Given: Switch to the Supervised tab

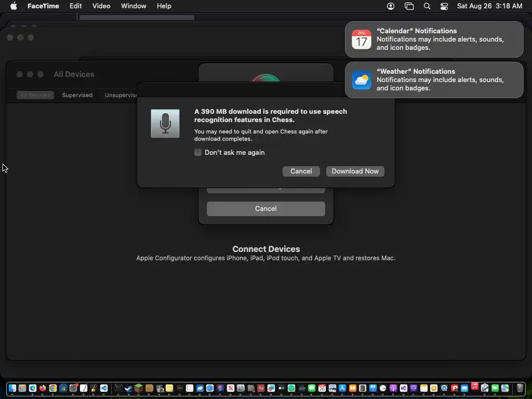Looking at the screenshot, I should pyautogui.click(x=77, y=95).
